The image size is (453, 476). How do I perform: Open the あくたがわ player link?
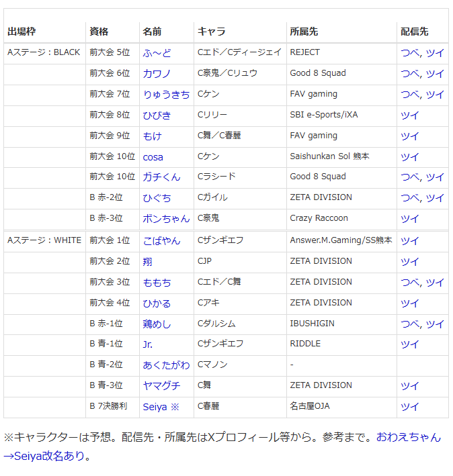[166, 365]
